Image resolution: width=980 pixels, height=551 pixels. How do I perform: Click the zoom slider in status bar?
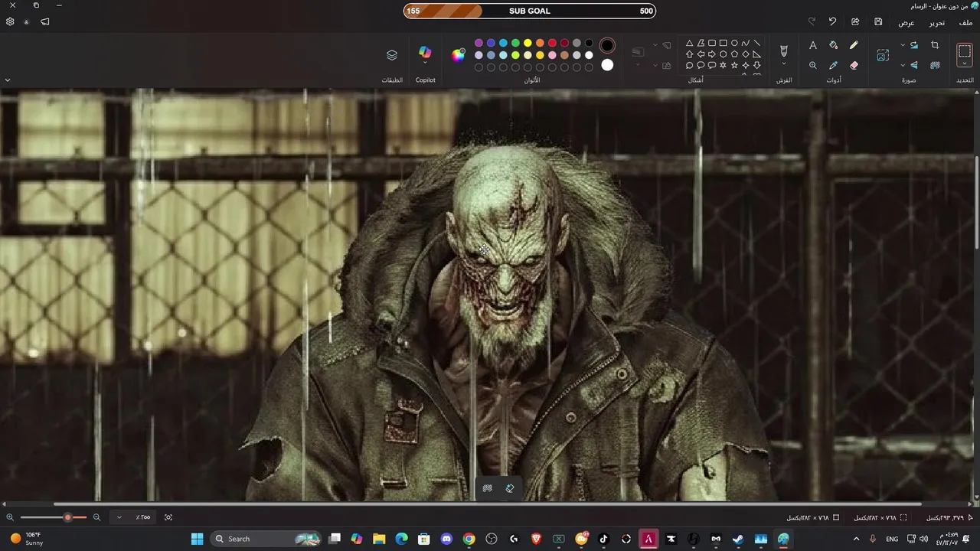(54, 517)
